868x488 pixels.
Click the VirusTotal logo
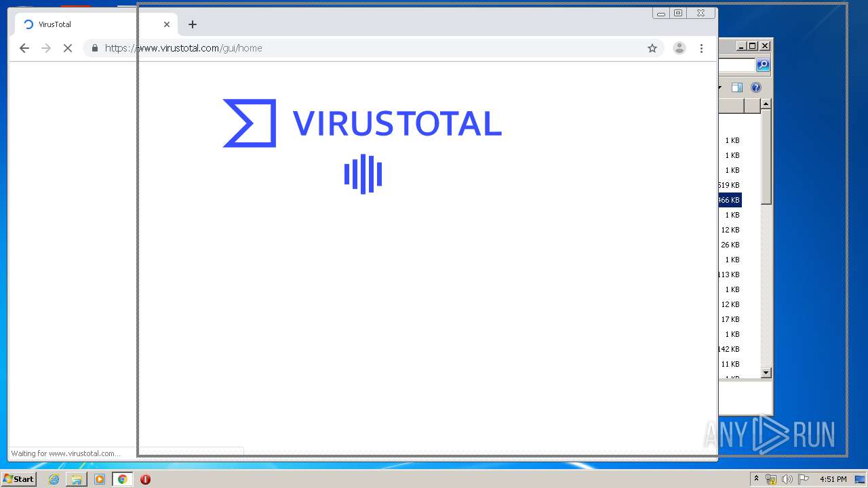(362, 123)
